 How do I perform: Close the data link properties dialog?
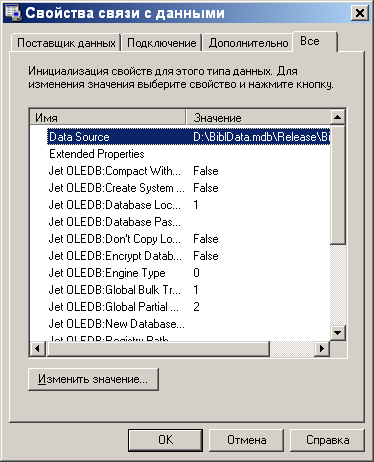coord(360,13)
